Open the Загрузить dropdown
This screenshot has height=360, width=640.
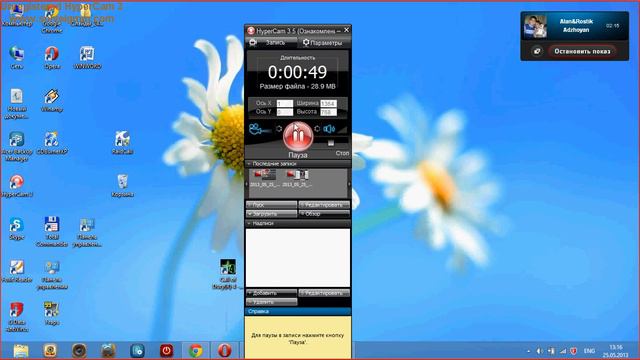pos(271,213)
